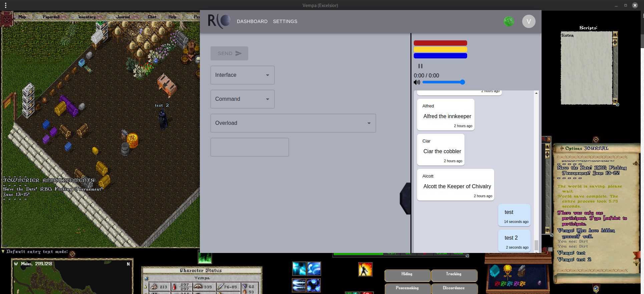Viewport: 644px width, 294px height.
Task: Toggle default entry text mode arrow
Action: point(3,252)
